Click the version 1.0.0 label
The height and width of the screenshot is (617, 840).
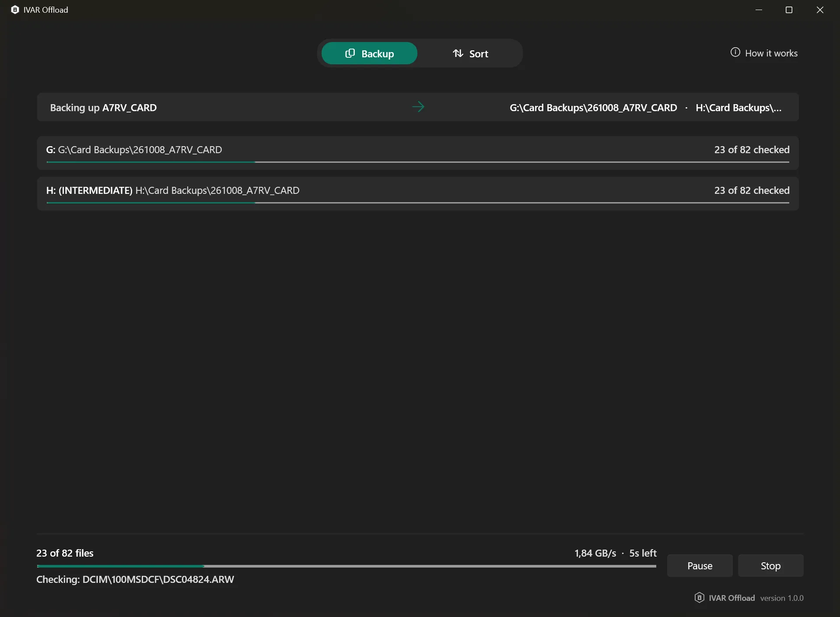[x=782, y=598]
